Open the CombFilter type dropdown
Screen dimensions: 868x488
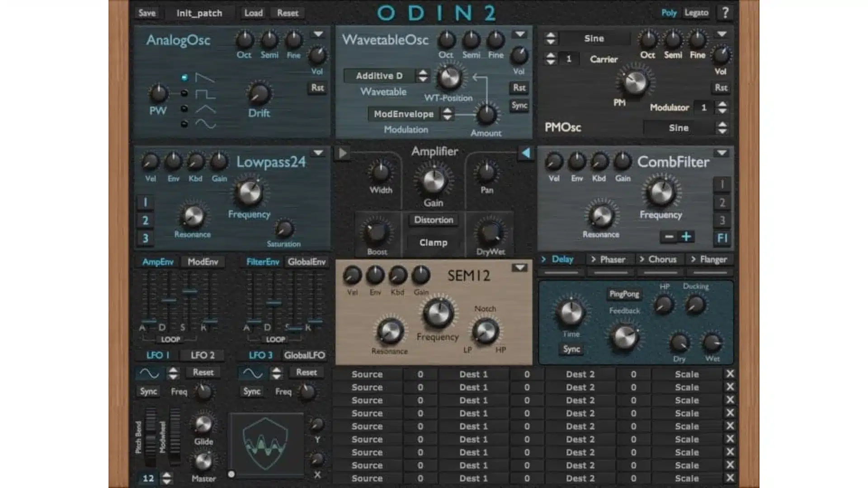(x=722, y=153)
